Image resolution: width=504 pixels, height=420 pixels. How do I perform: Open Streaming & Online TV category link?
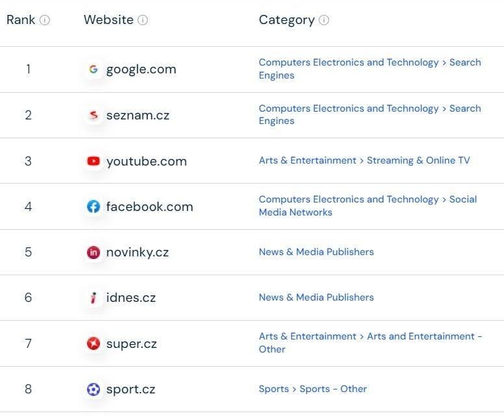pos(418,160)
